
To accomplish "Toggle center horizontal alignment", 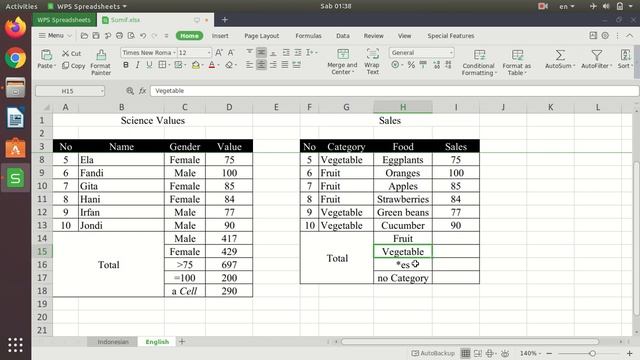I will pos(261,65).
